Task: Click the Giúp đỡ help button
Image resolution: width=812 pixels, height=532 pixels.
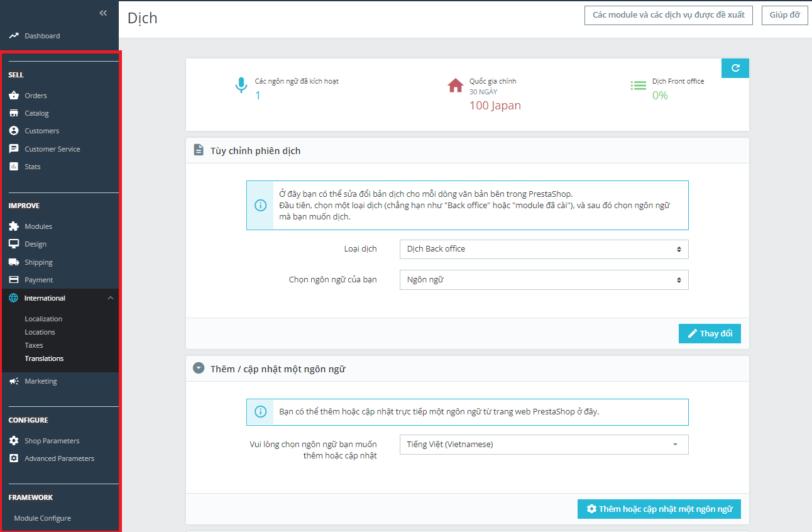Action: click(x=785, y=15)
